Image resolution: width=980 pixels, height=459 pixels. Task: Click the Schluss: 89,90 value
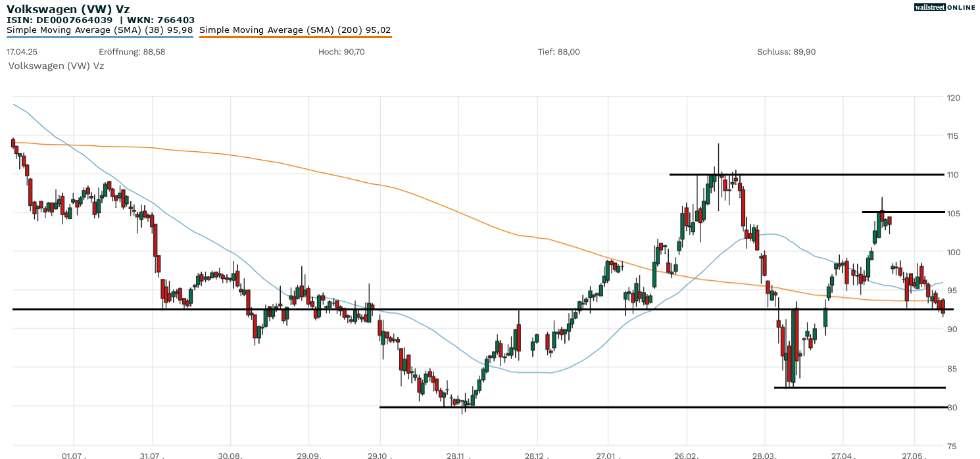(x=787, y=51)
